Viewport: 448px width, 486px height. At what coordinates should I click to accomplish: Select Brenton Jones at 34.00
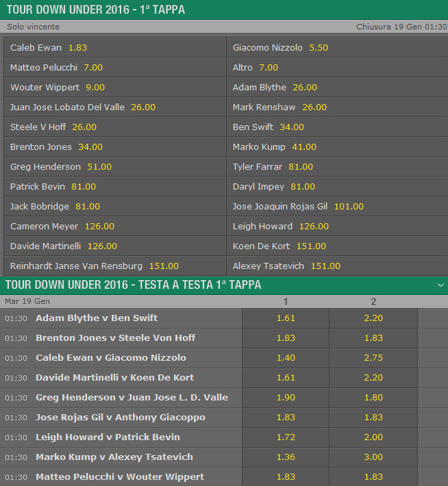tap(115, 146)
